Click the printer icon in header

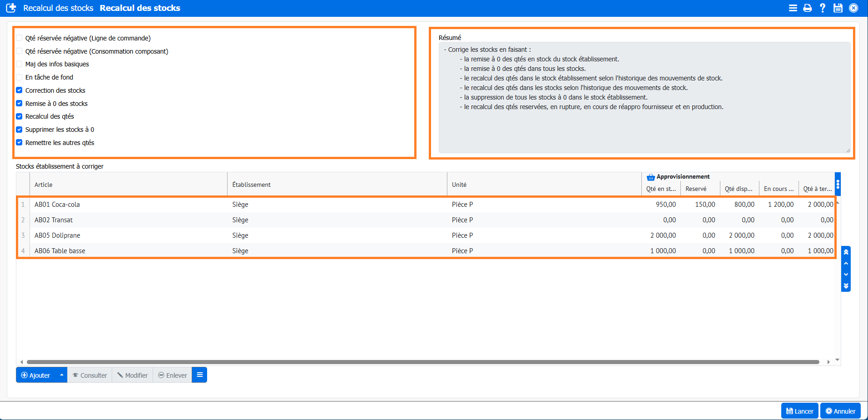pyautogui.click(x=807, y=8)
